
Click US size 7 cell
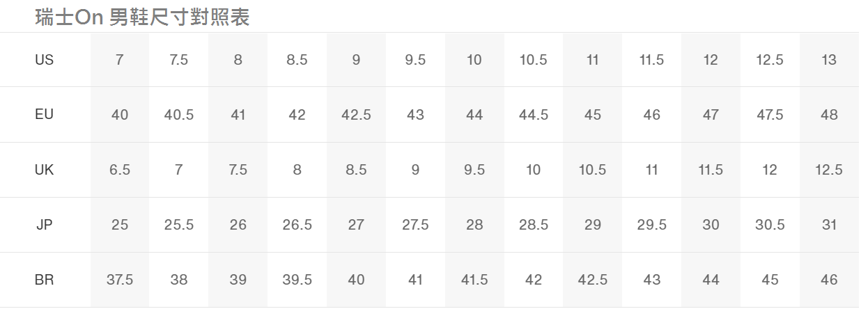tap(120, 60)
